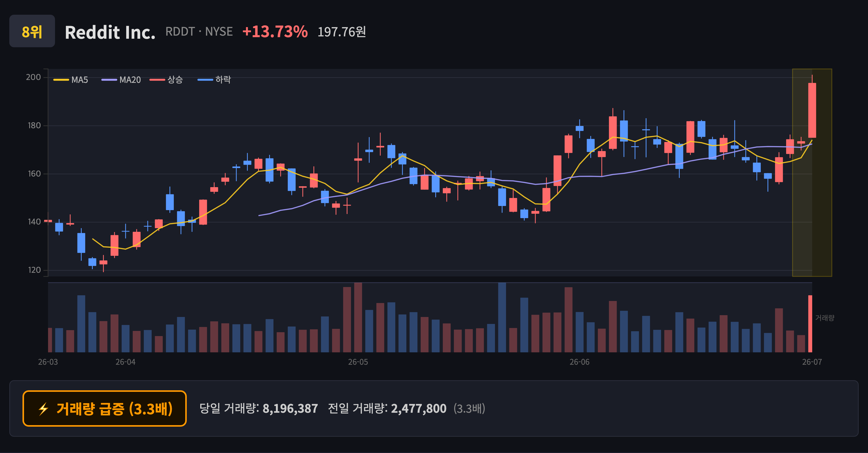This screenshot has width=868, height=453.
Task: Toggle the 하락 legend entry
Action: click(x=214, y=80)
